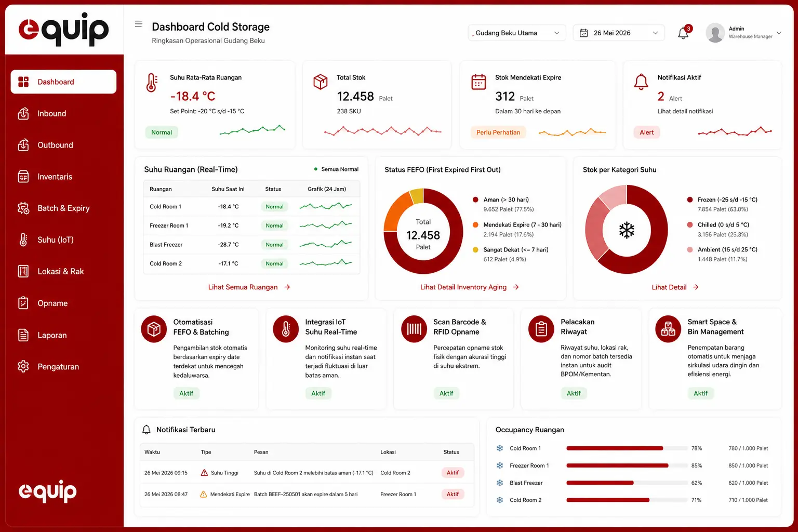The height and width of the screenshot is (532, 798).
Task: Click Aktif badge under Smart Space & Bin Management
Action: tap(700, 393)
